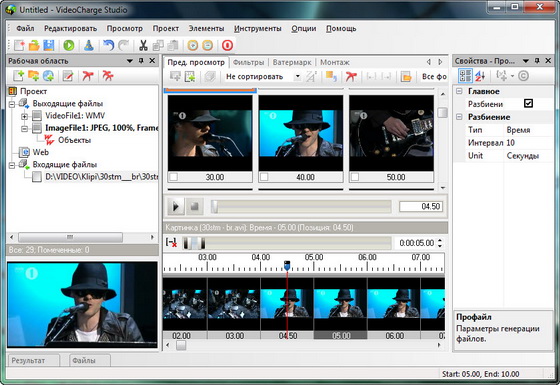Viewport: 560px width, 385px height.
Task: Select the Объекты tree item
Action: click(x=74, y=140)
